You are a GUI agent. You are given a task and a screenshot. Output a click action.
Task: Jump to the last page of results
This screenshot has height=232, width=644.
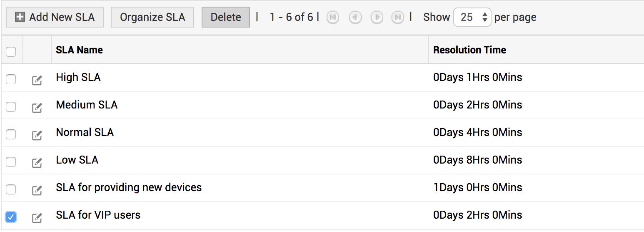pos(398,17)
